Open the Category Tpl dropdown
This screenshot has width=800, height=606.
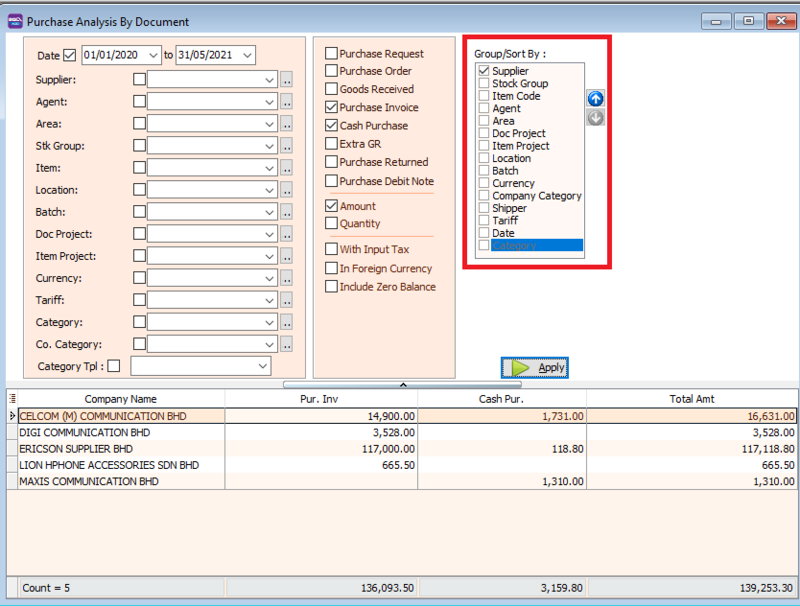pos(263,365)
